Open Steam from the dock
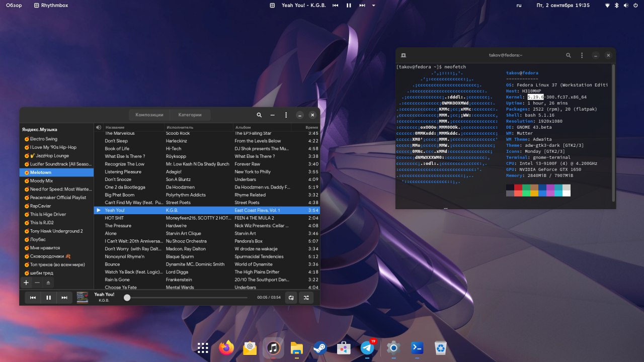 tap(319, 348)
